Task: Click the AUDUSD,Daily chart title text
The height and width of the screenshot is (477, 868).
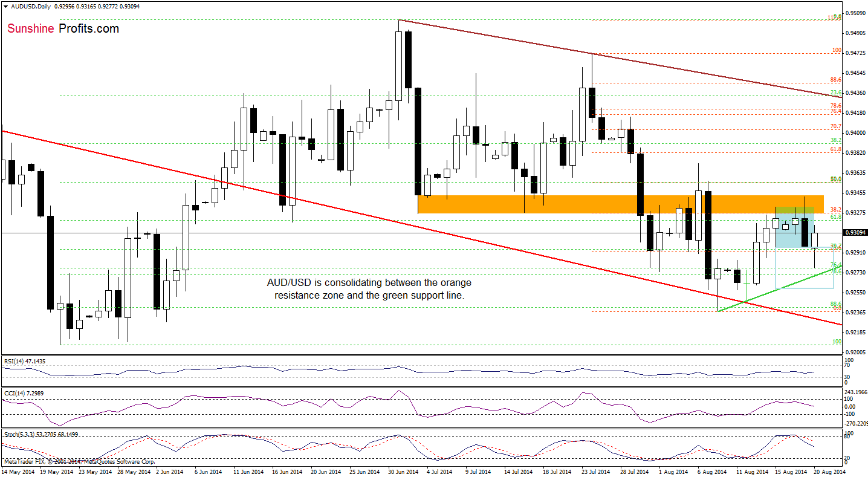Action: click(x=31, y=5)
